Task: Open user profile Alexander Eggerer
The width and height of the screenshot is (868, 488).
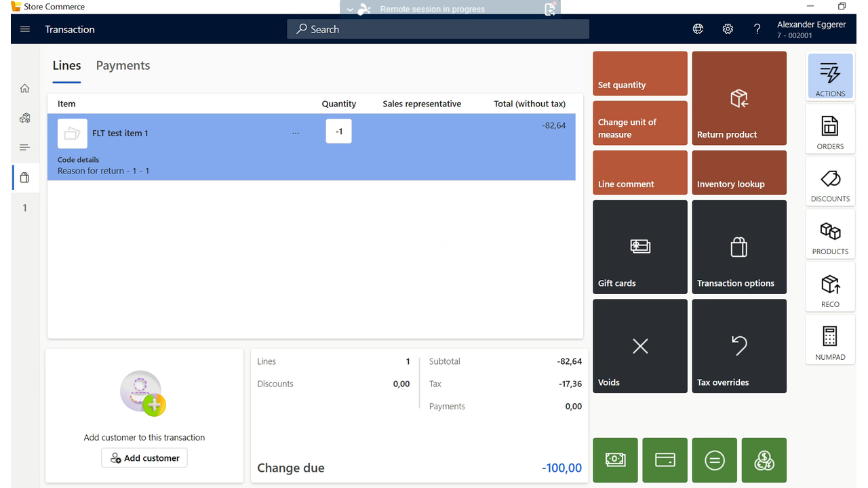Action: click(812, 29)
